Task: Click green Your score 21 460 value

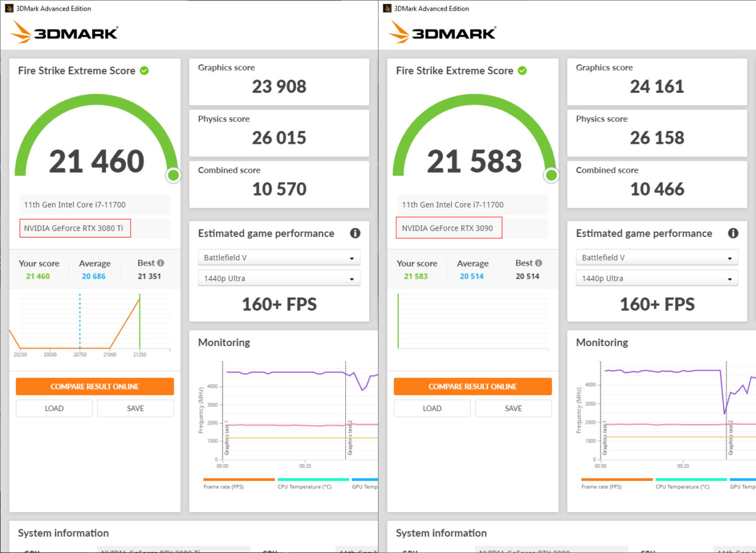Action: [x=38, y=276]
